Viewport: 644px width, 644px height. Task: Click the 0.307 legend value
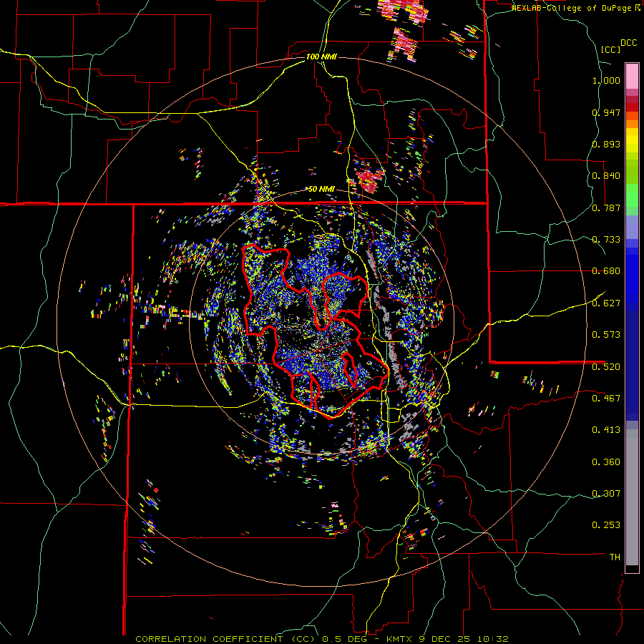point(606,493)
